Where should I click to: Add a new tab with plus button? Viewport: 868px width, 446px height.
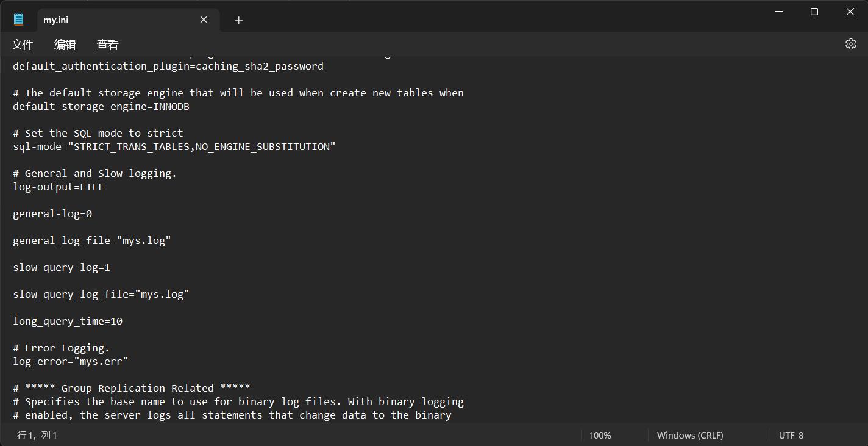tap(239, 20)
